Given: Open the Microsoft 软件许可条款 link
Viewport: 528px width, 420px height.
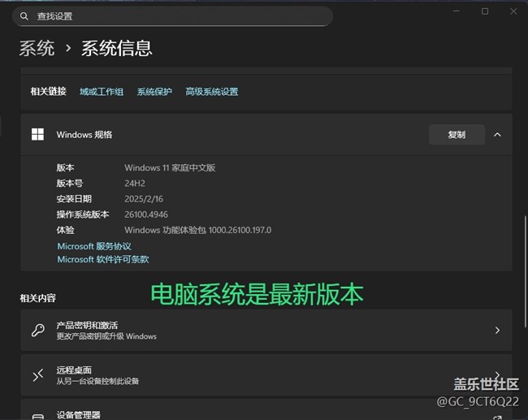Looking at the screenshot, I should tap(103, 260).
